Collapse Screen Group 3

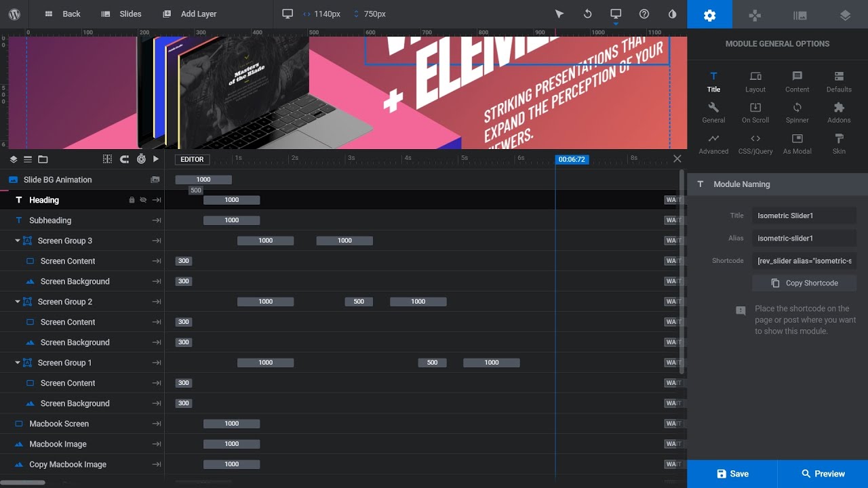tap(18, 241)
